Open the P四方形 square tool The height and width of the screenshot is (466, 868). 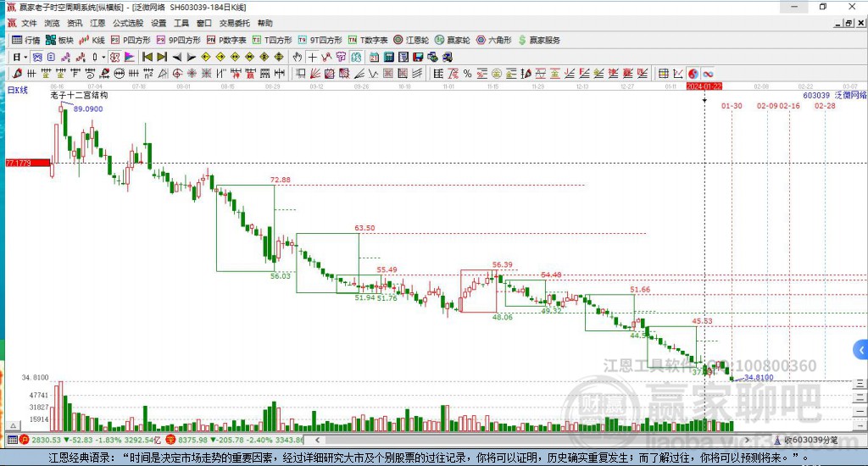131,40
